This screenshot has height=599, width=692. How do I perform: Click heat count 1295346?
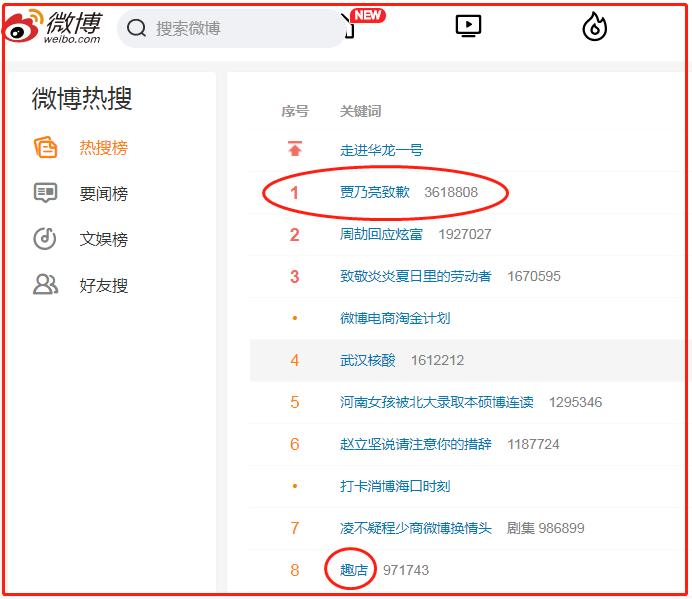point(575,402)
